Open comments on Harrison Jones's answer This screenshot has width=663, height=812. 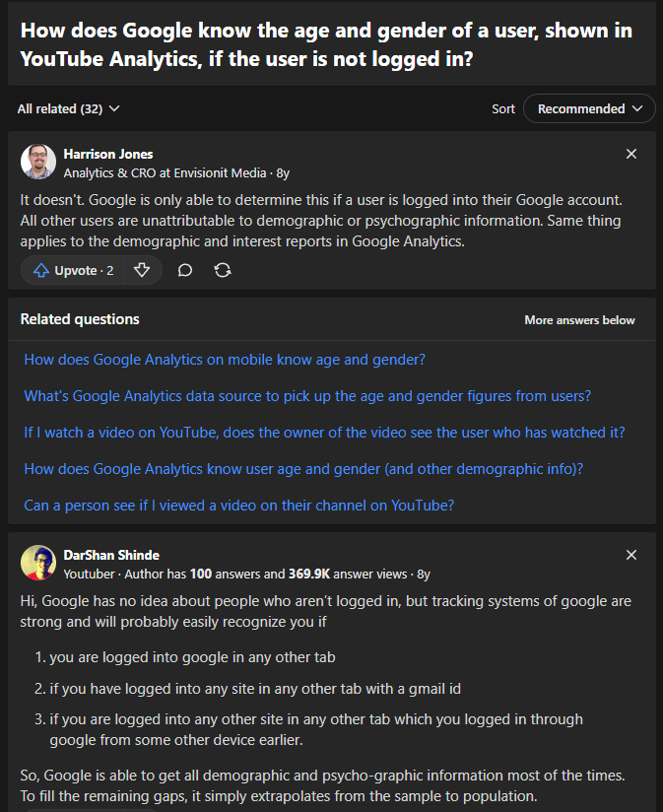click(185, 270)
